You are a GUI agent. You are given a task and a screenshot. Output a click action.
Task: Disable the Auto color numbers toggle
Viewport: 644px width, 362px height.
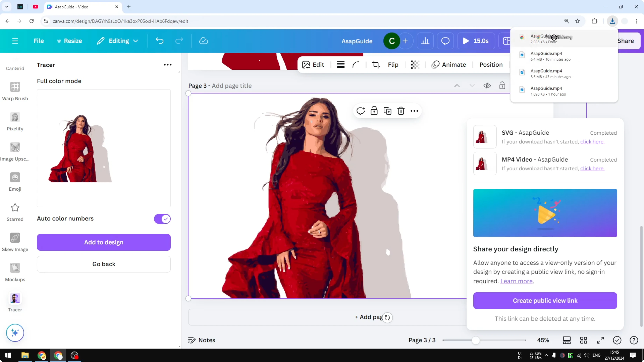(162, 219)
